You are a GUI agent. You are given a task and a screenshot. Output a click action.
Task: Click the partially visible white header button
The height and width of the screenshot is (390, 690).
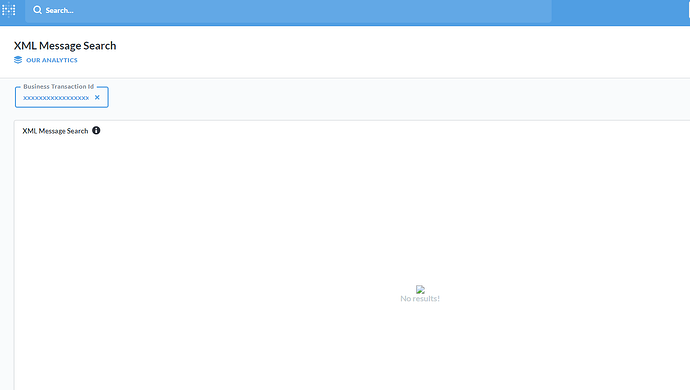point(689,10)
